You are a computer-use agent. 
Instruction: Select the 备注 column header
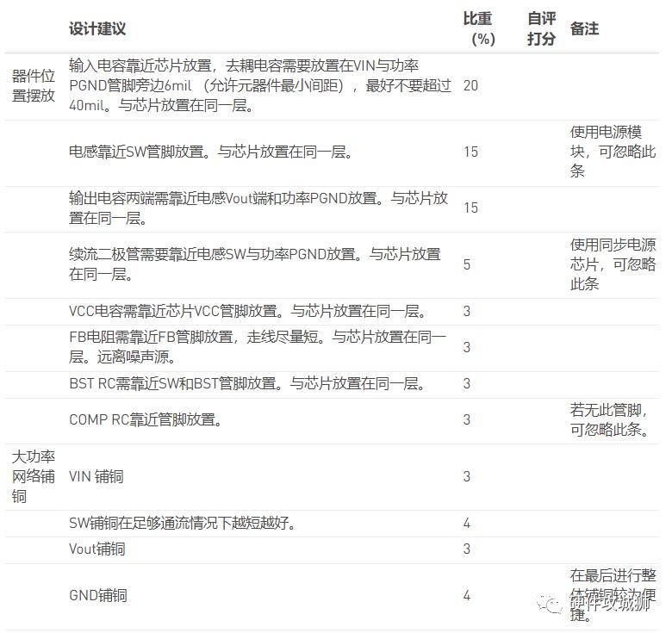coord(584,28)
